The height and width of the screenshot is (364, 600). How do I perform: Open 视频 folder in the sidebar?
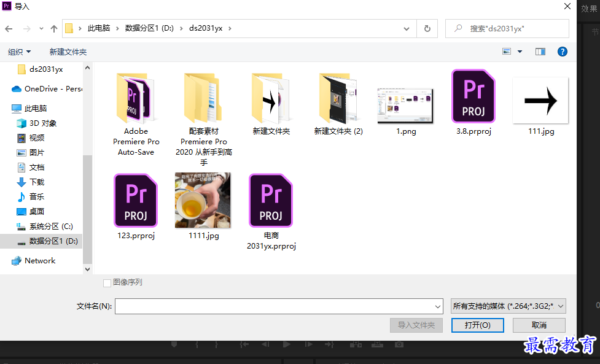[31, 137]
